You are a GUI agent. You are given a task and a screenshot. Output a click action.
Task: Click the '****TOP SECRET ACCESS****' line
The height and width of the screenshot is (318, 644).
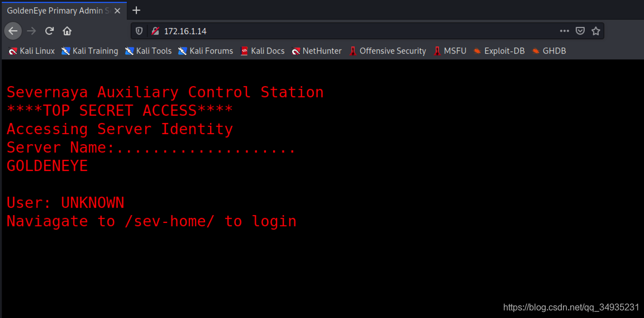point(120,111)
